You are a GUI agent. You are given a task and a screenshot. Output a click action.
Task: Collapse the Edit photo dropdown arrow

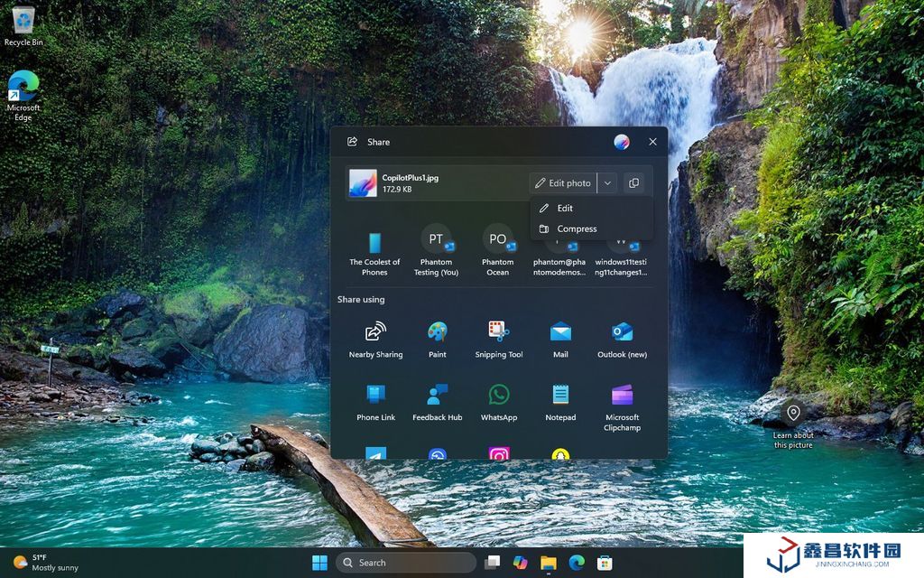(607, 183)
